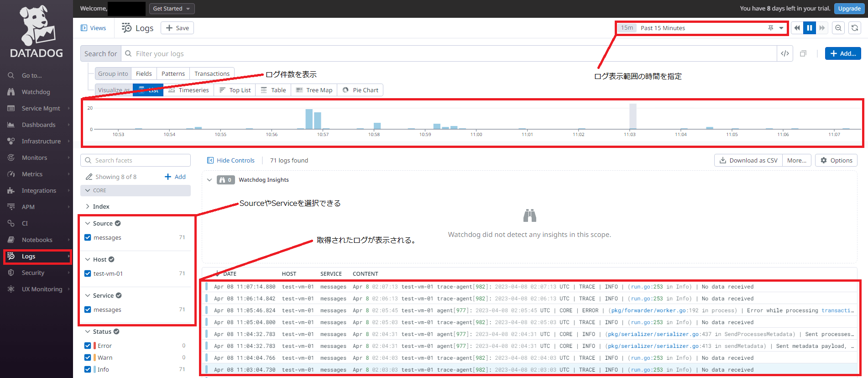Add a new facet
Viewport: 868px width, 378px height.
175,177
